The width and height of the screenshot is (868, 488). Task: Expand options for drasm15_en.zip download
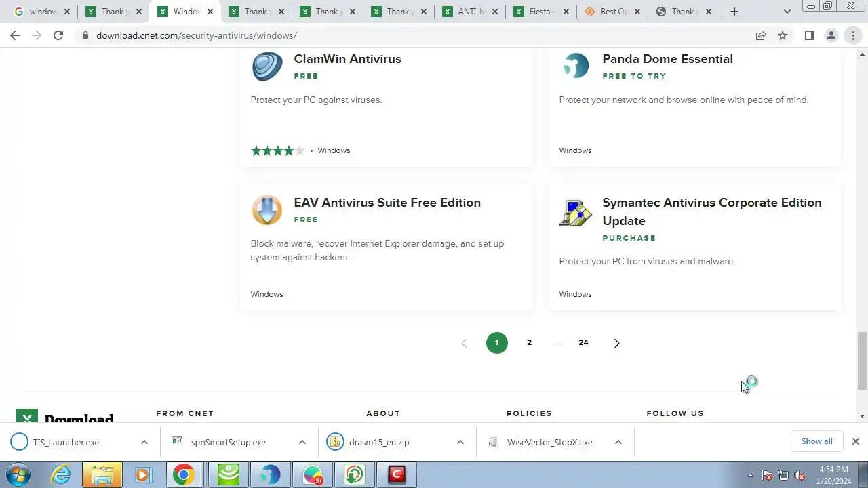(460, 442)
